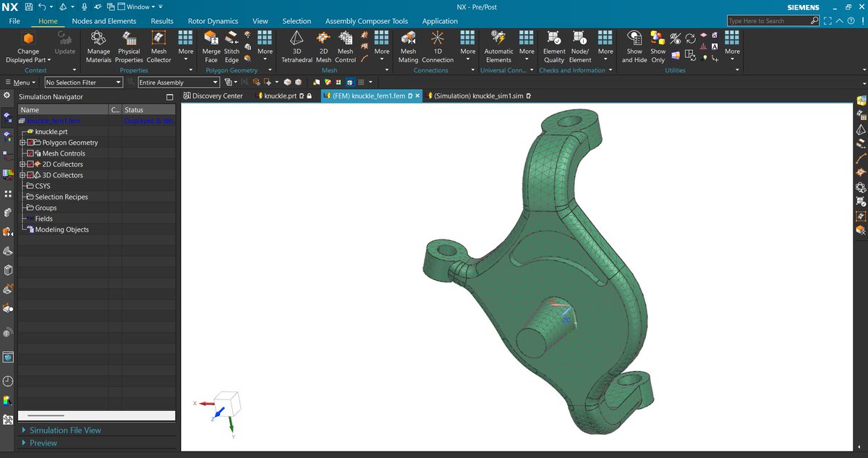Open the Change Displayed Part tool
The height and width of the screenshot is (458, 868).
[x=28, y=47]
